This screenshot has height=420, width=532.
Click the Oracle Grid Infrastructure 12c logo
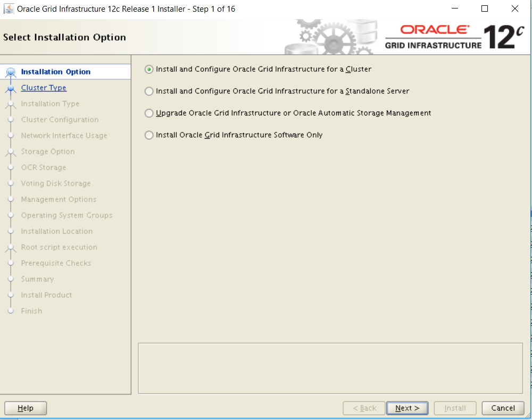coord(455,37)
